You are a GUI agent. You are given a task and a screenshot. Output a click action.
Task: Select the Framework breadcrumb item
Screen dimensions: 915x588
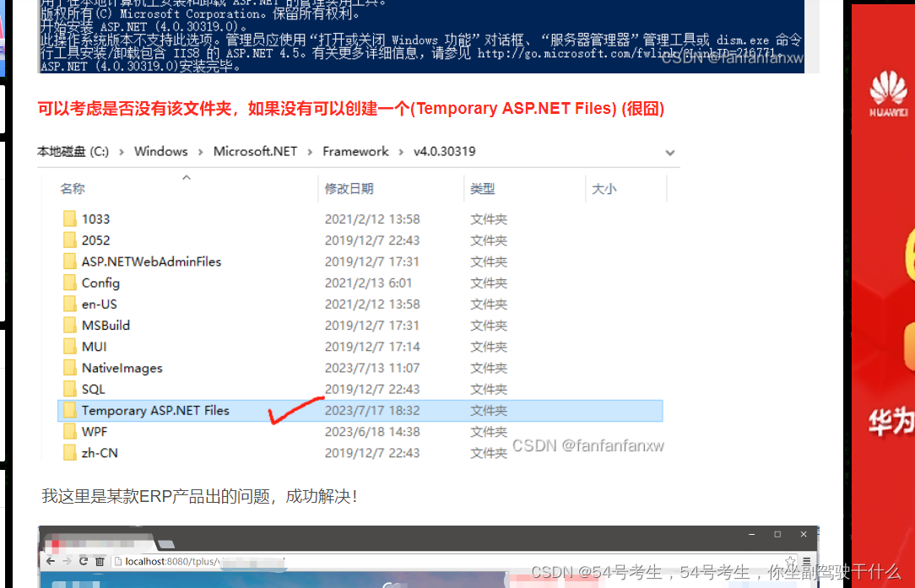(355, 151)
